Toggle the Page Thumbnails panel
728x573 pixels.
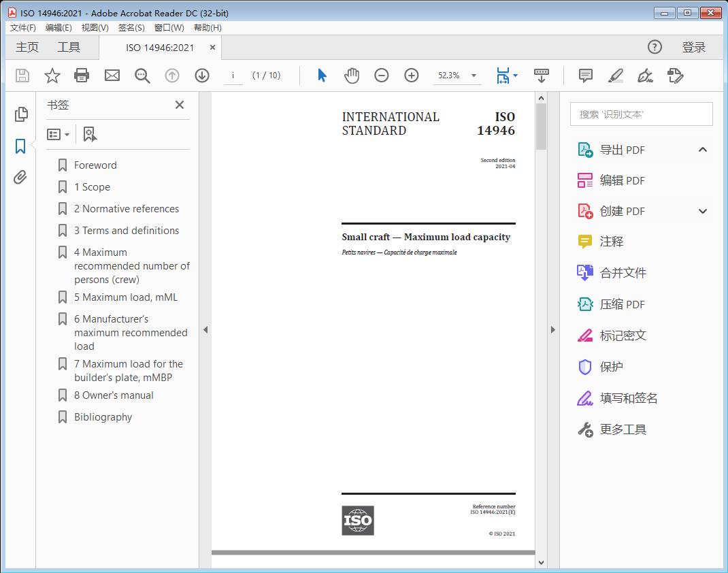pos(20,114)
